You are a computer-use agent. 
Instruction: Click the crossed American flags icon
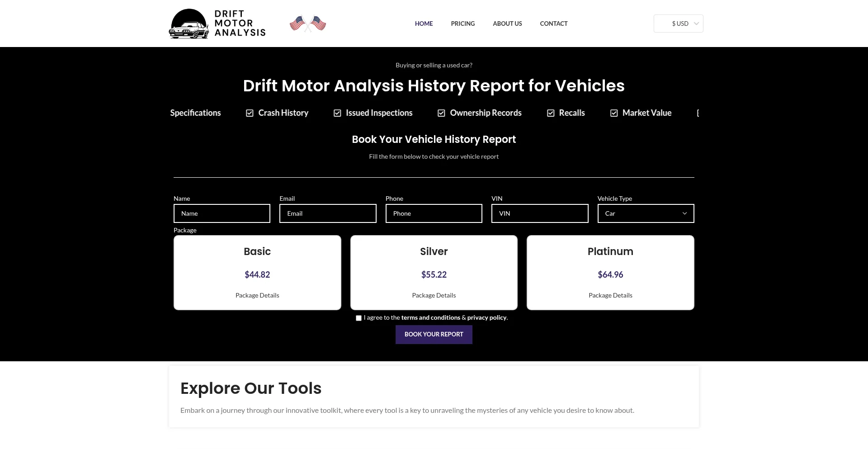(308, 24)
